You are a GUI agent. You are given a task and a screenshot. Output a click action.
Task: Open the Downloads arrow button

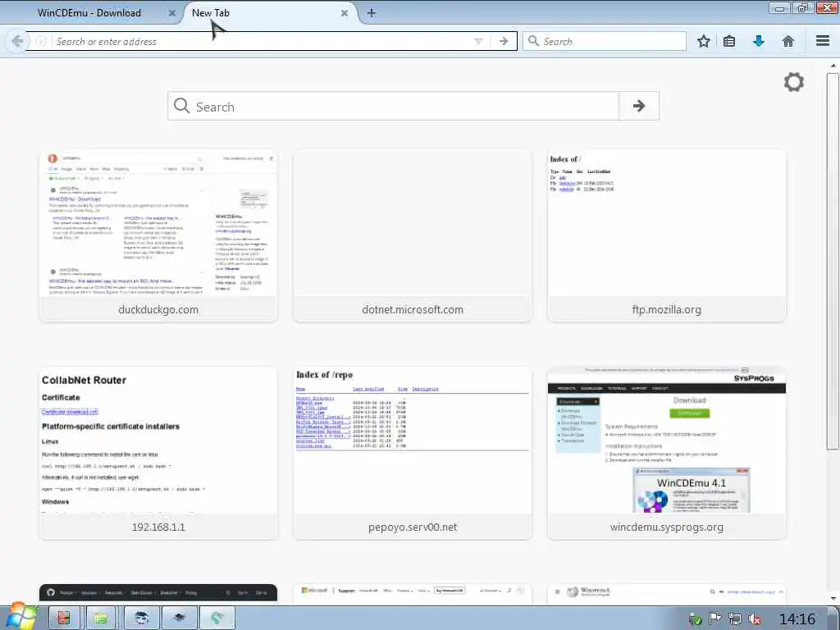click(759, 41)
